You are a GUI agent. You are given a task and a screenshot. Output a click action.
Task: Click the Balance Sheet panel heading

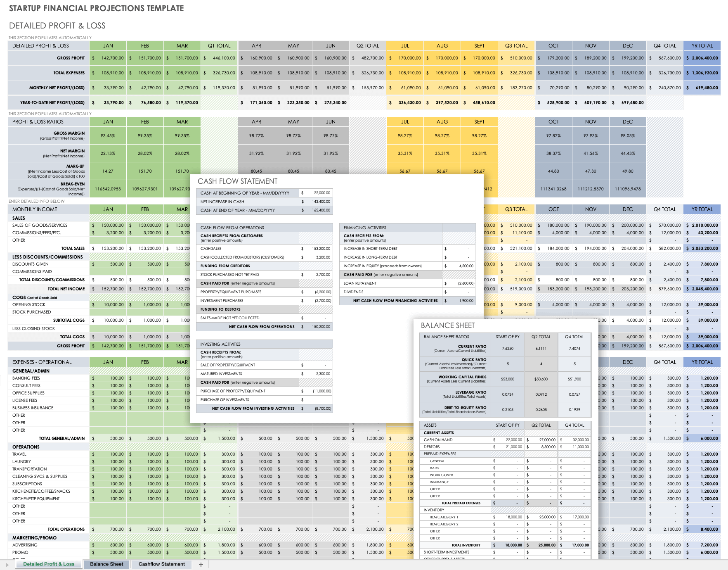[x=448, y=325]
